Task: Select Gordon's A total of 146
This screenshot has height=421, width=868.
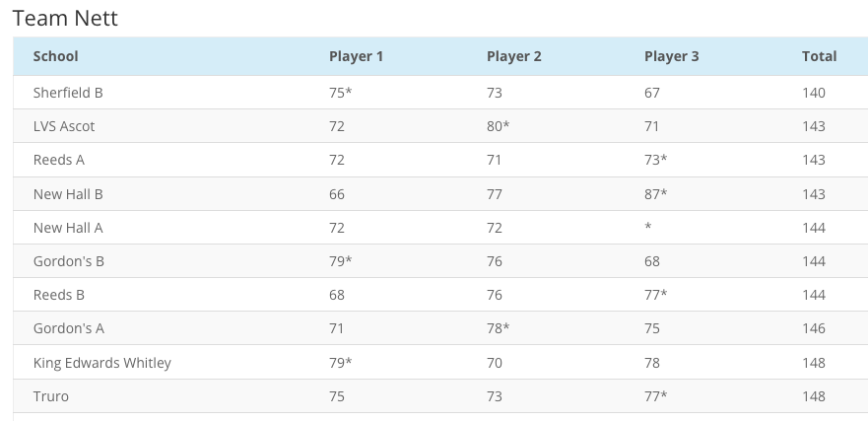Action: pyautogui.click(x=814, y=328)
